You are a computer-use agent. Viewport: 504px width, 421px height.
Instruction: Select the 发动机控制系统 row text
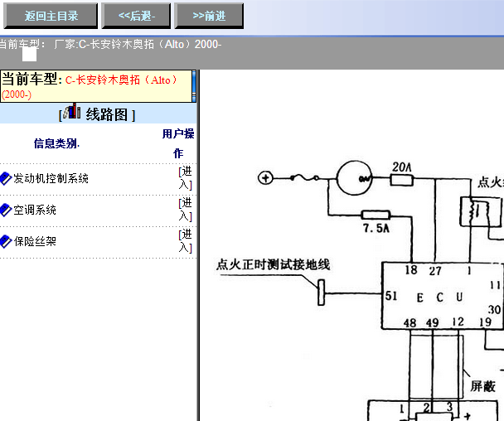pos(51,178)
